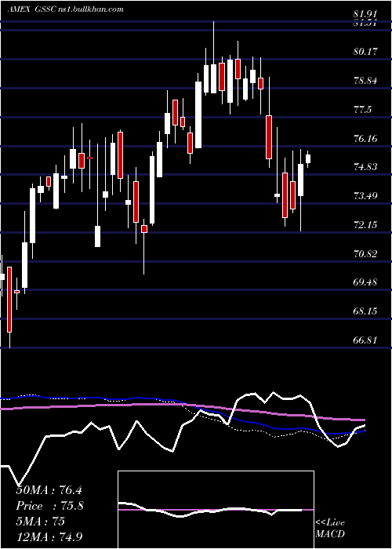
Task: Click the 72.15 price level label
Action: pyautogui.click(x=366, y=225)
